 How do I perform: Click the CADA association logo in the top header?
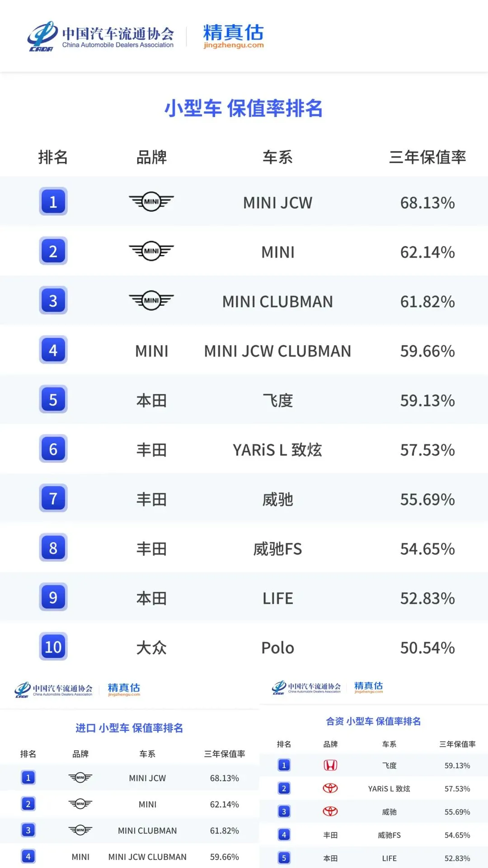(x=100, y=36)
